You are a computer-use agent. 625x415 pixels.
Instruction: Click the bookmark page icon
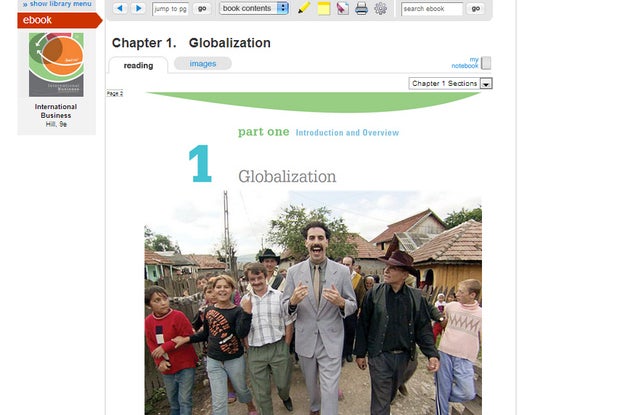click(x=342, y=8)
